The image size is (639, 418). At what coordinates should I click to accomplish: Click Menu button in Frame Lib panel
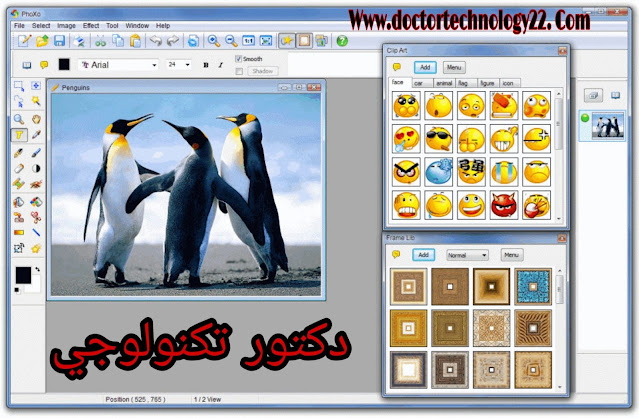pos(512,255)
